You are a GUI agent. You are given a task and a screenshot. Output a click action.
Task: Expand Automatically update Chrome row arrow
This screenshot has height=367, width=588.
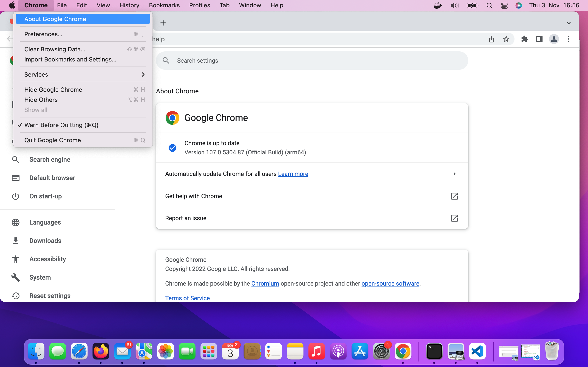(x=454, y=174)
